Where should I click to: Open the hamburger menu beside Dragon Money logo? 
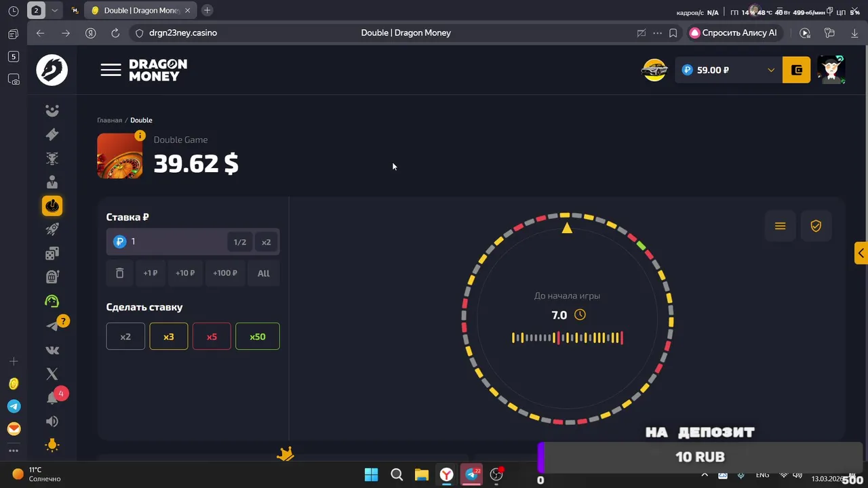click(x=111, y=70)
